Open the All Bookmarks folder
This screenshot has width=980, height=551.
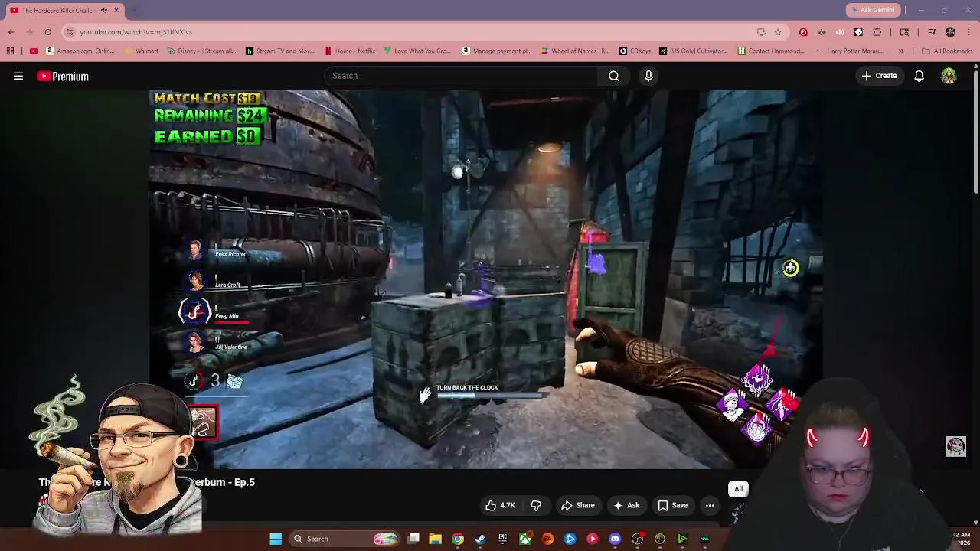point(947,51)
